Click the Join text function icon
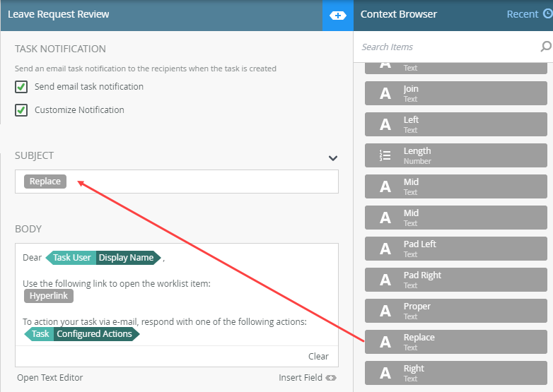Viewport: 553px width, 392px height. (385, 93)
